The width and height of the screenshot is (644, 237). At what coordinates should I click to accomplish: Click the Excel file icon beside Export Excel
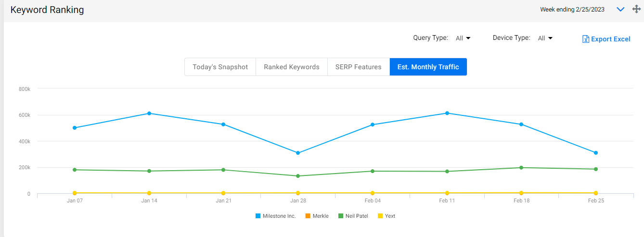[586, 39]
